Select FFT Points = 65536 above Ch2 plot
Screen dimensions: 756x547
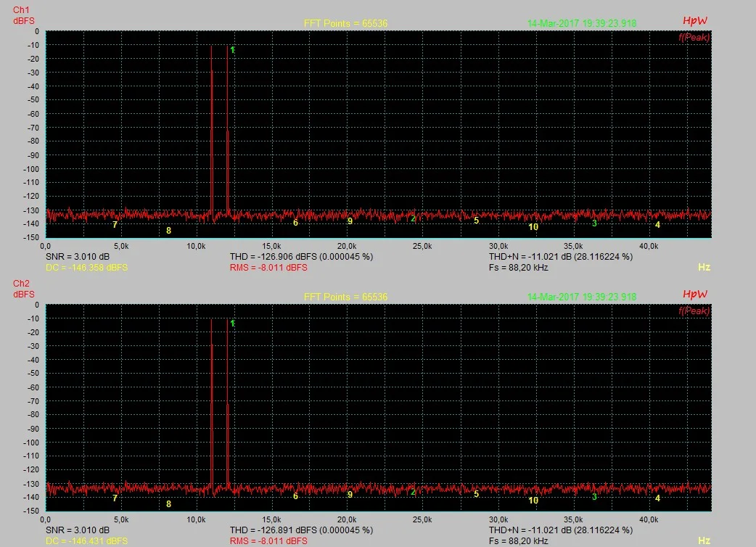[345, 297]
